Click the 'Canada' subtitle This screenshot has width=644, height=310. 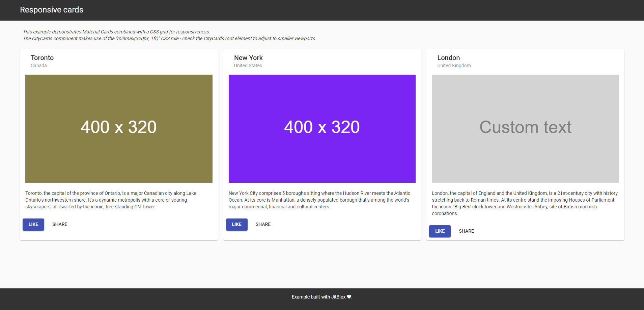[x=39, y=66]
